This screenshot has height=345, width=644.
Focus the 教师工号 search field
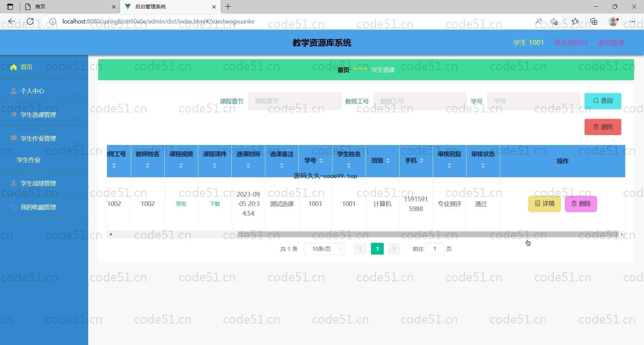[x=420, y=101]
